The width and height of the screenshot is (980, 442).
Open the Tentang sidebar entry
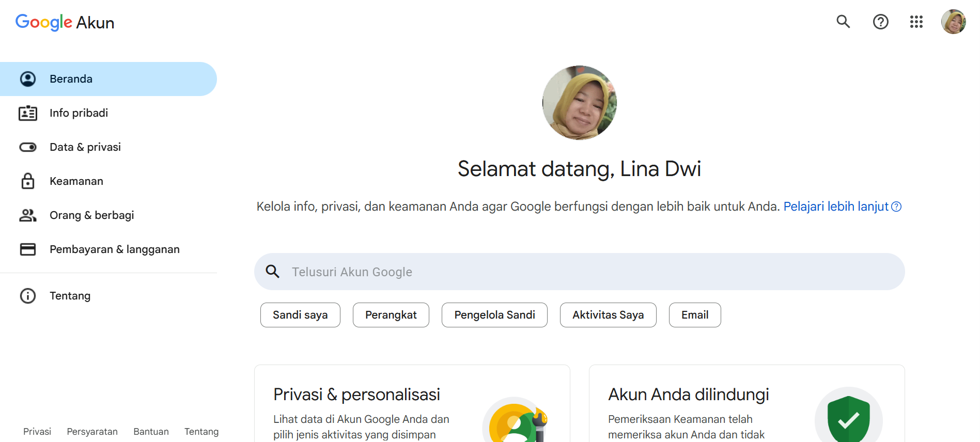tap(108, 296)
